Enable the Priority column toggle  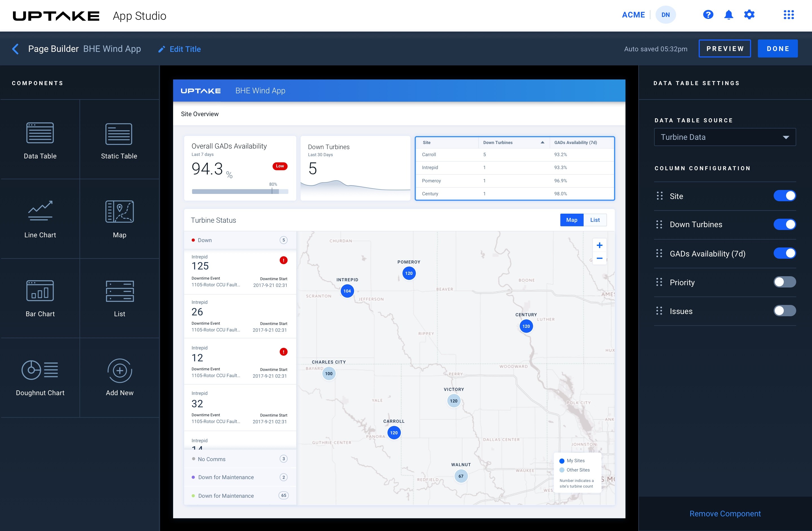coord(784,282)
